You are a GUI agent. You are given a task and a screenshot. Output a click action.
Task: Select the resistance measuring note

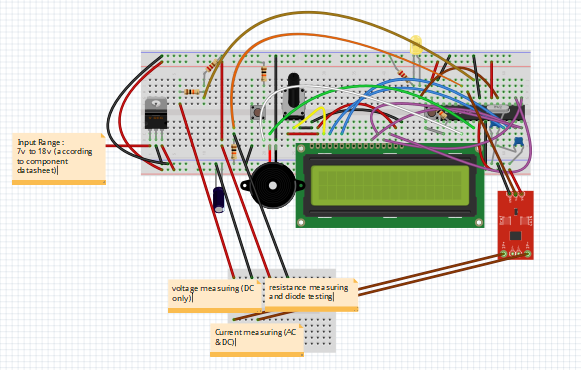click(x=311, y=295)
